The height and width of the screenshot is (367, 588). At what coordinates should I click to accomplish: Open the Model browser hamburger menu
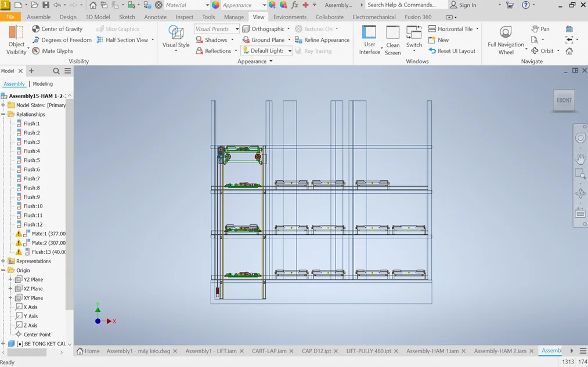tap(67, 71)
